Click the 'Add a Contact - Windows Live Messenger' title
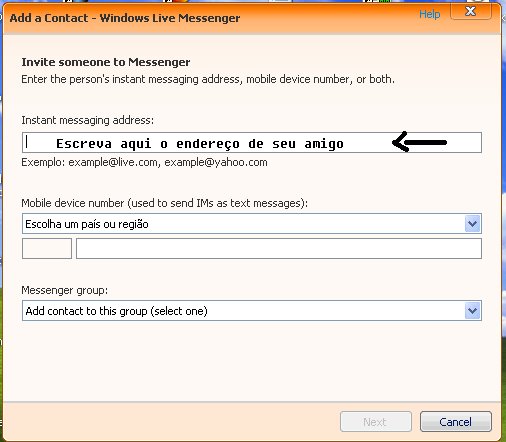This screenshot has width=506, height=442. [x=125, y=18]
